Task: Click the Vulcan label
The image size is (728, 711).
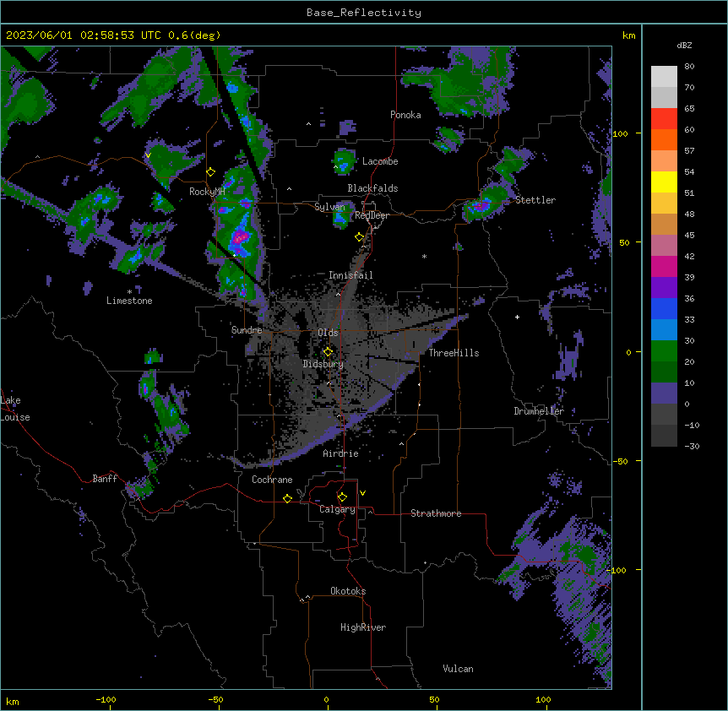Action: point(458,669)
